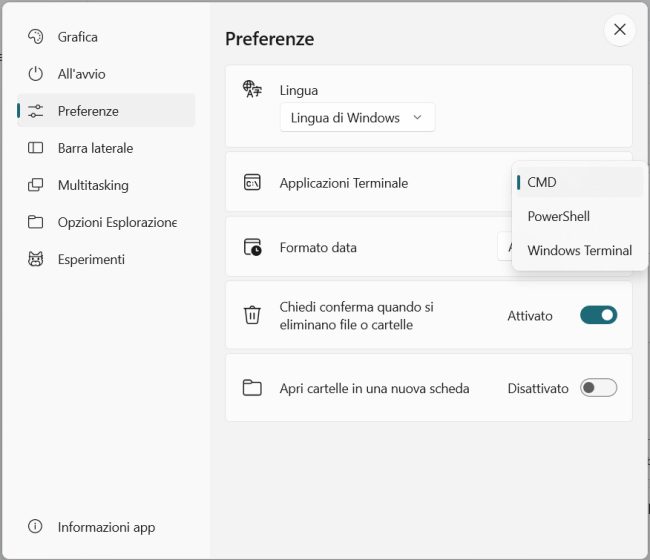Click the Preferenze page heading
650x560 pixels.
(x=269, y=39)
